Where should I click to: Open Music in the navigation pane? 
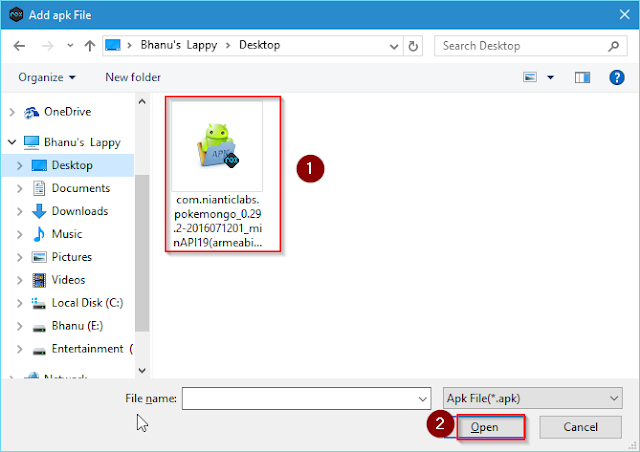pos(67,234)
